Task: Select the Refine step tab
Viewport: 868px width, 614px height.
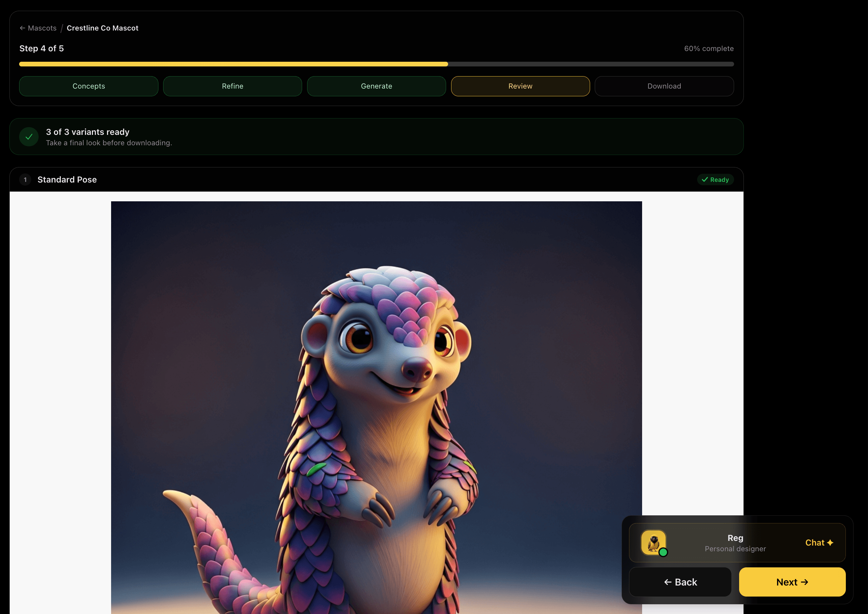Action: [233, 86]
